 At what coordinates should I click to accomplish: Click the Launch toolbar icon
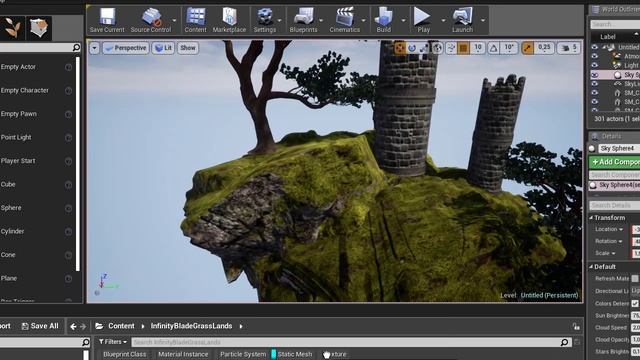click(462, 20)
